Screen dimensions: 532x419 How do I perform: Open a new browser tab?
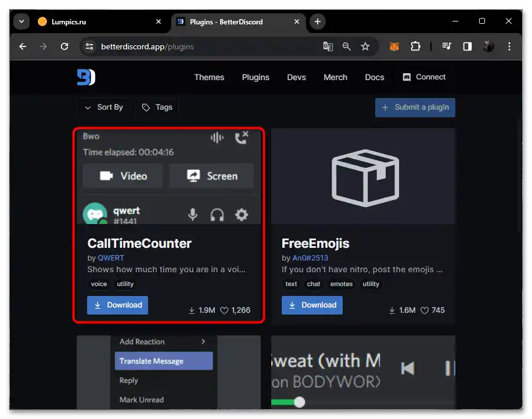318,21
